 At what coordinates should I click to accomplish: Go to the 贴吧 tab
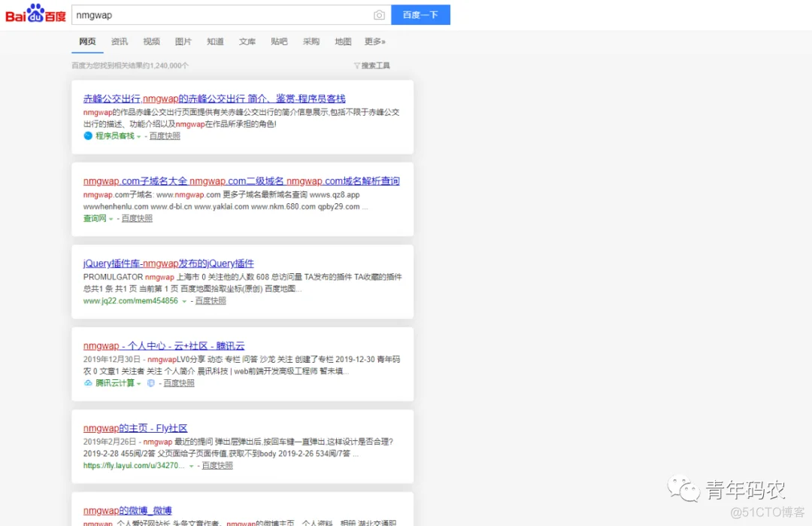coord(279,41)
